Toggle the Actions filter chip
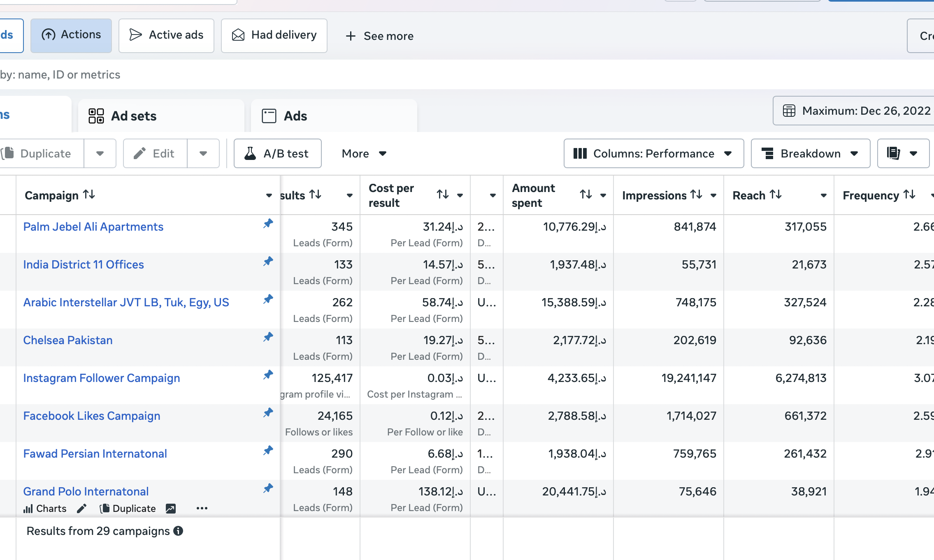The image size is (934, 560). 71,35
